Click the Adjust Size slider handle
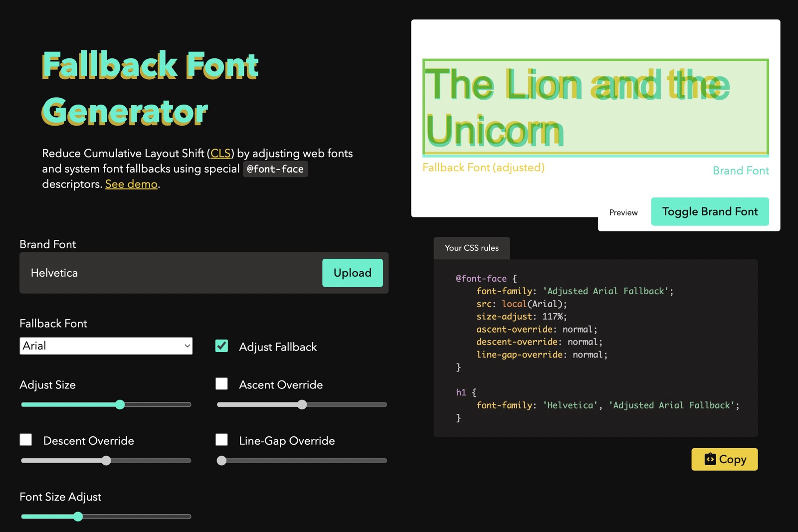This screenshot has height=532, width=798. click(120, 405)
